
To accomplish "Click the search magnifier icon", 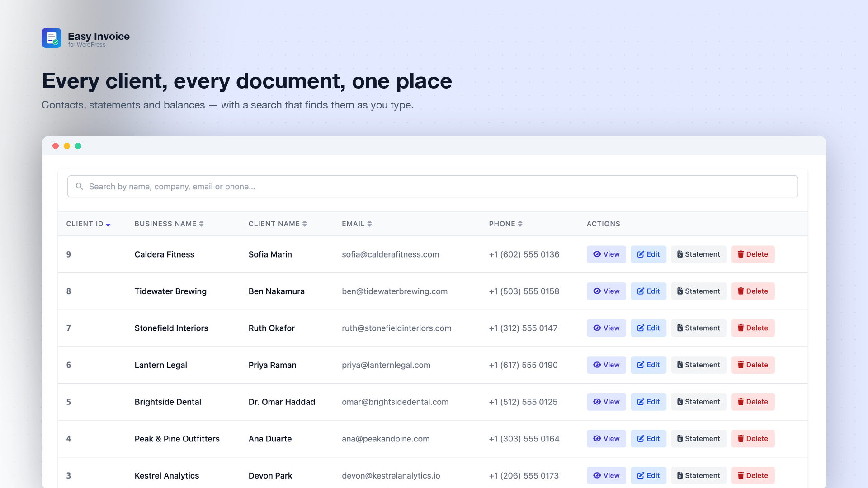I will click(80, 186).
